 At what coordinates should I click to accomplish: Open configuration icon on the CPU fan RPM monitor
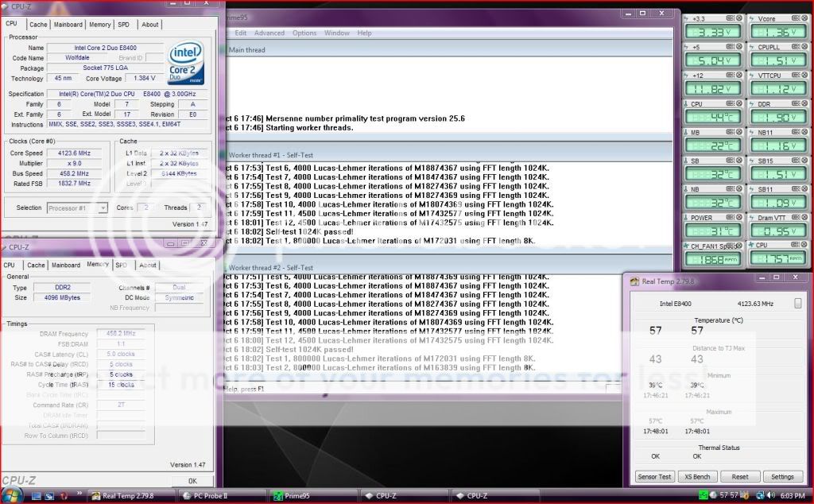click(796, 245)
